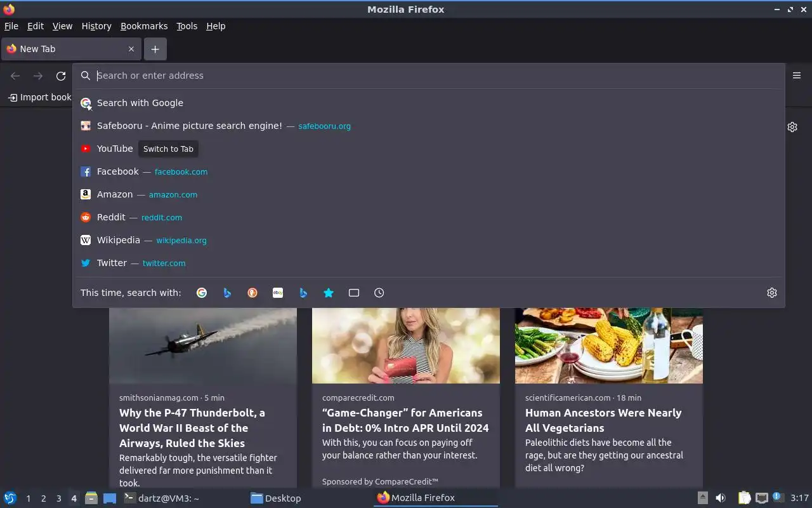812x508 pixels.
Task: Open the Bookmarks menu
Action: point(144,26)
